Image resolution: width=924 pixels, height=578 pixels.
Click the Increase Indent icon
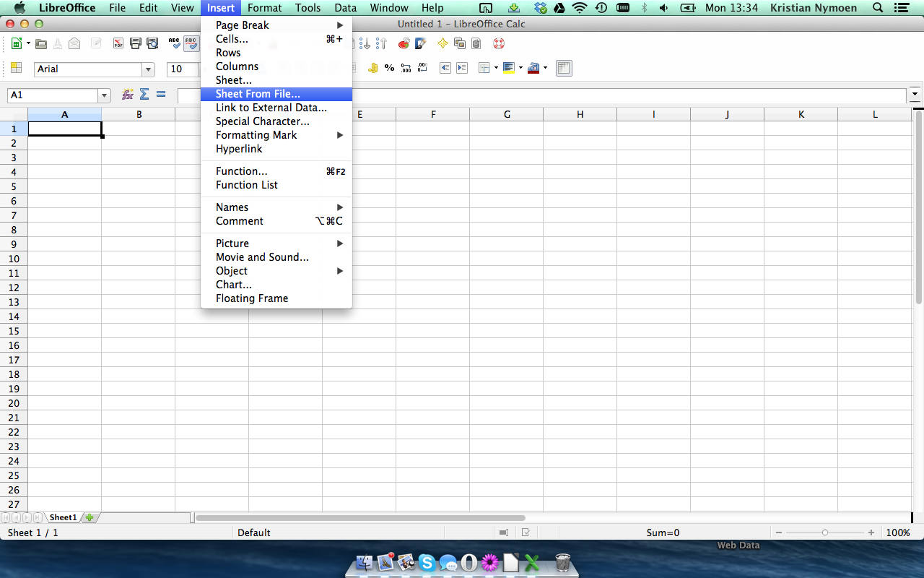(462, 69)
